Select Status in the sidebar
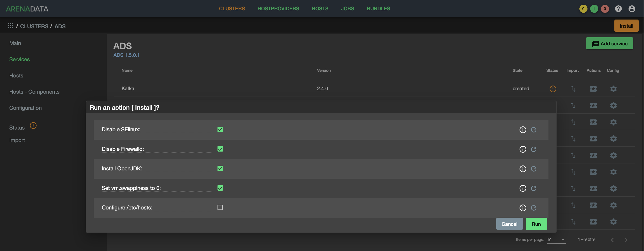 coord(17,128)
